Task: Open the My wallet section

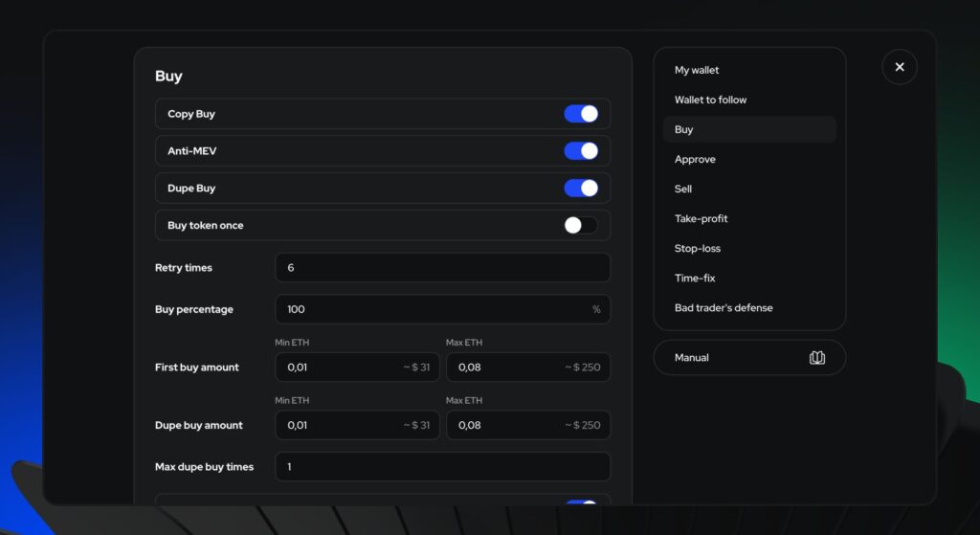Action: coord(697,70)
